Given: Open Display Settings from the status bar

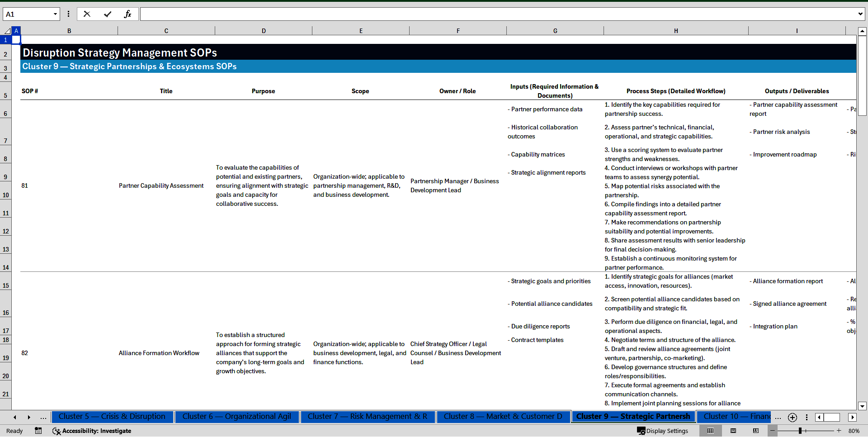Looking at the screenshot, I should pos(663,431).
